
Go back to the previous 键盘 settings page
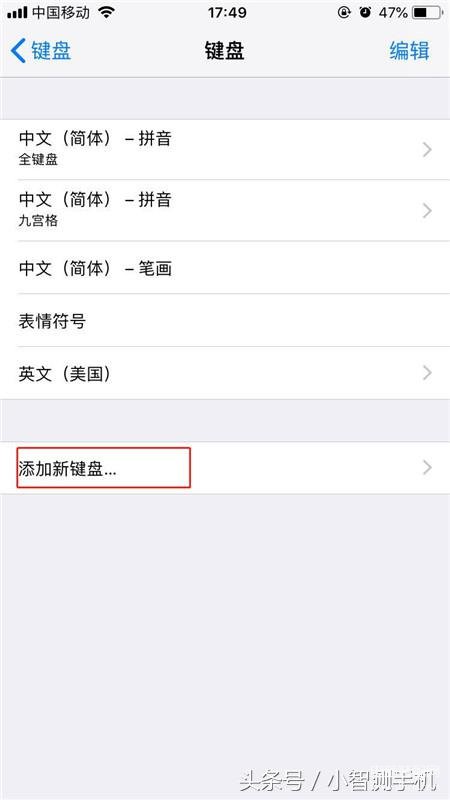click(41, 51)
